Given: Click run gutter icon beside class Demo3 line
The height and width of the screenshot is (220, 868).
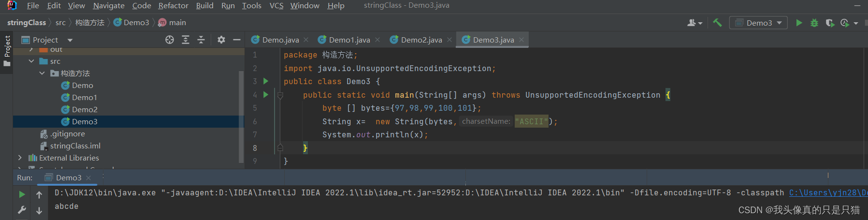Looking at the screenshot, I should pyautogui.click(x=266, y=81).
